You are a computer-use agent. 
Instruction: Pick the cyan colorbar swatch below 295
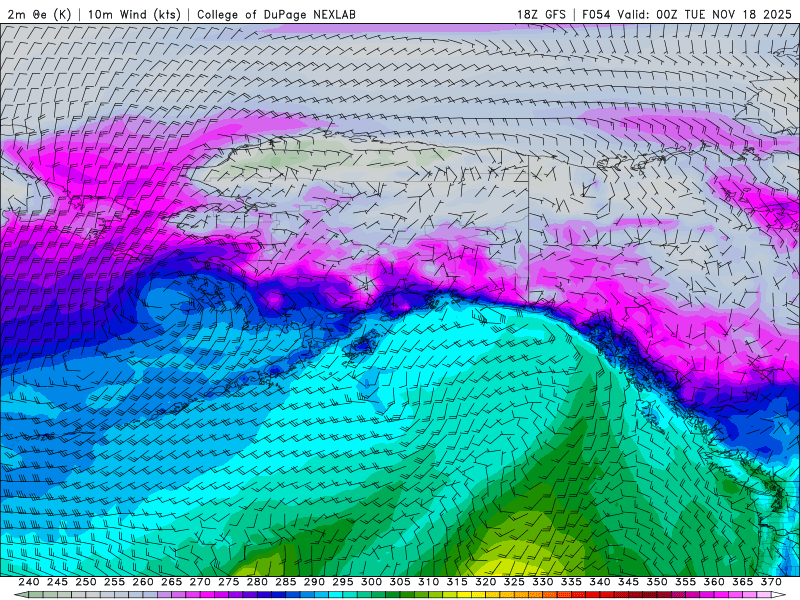coord(336,594)
